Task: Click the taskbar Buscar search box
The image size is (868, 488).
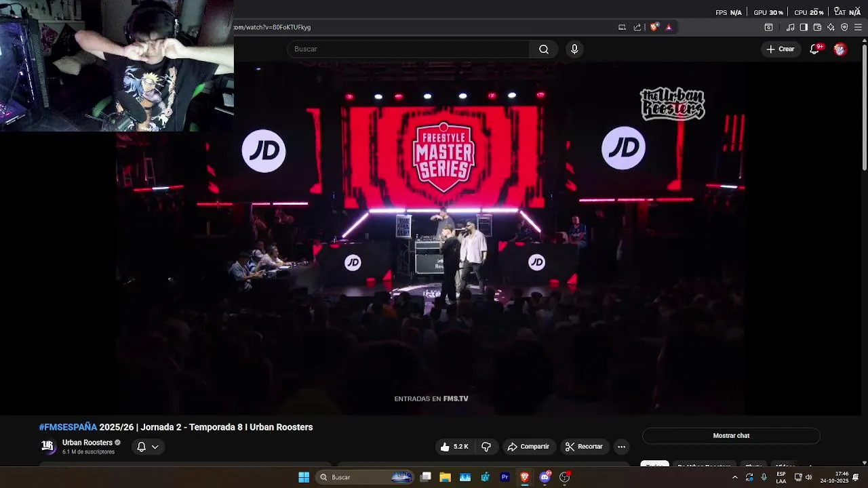Action: point(366,477)
